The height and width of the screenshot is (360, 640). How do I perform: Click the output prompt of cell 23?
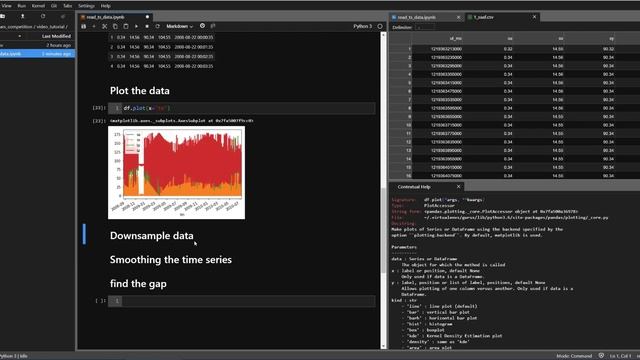pos(99,121)
